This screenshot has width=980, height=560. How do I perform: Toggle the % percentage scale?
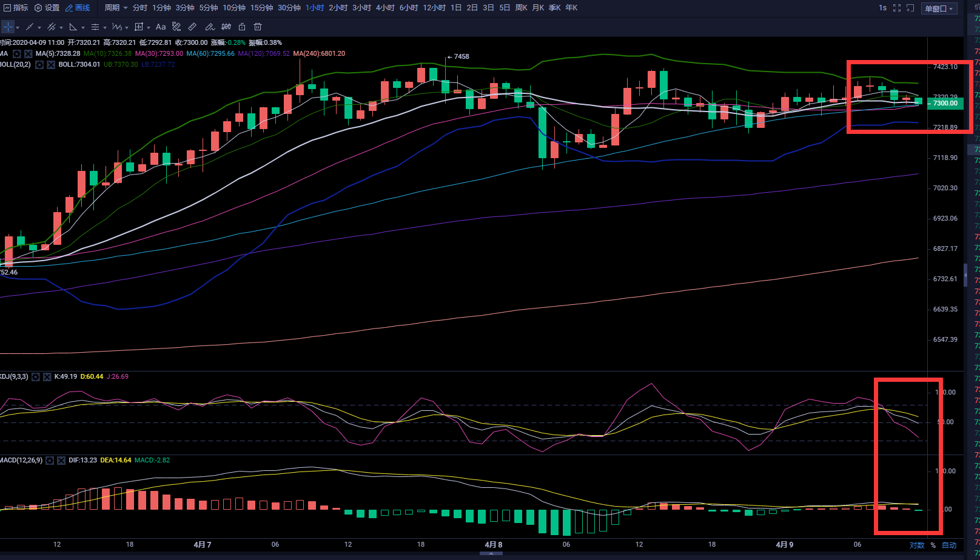[x=933, y=545]
